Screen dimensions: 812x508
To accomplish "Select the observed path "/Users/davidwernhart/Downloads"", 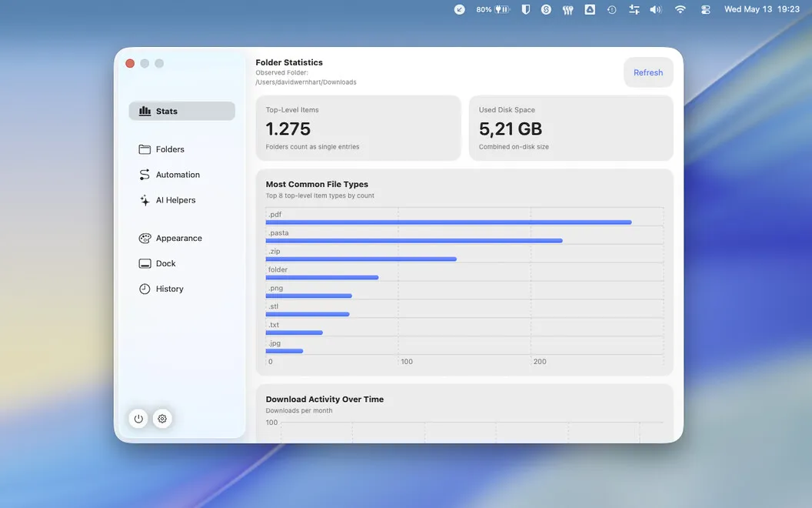I will pyautogui.click(x=306, y=82).
